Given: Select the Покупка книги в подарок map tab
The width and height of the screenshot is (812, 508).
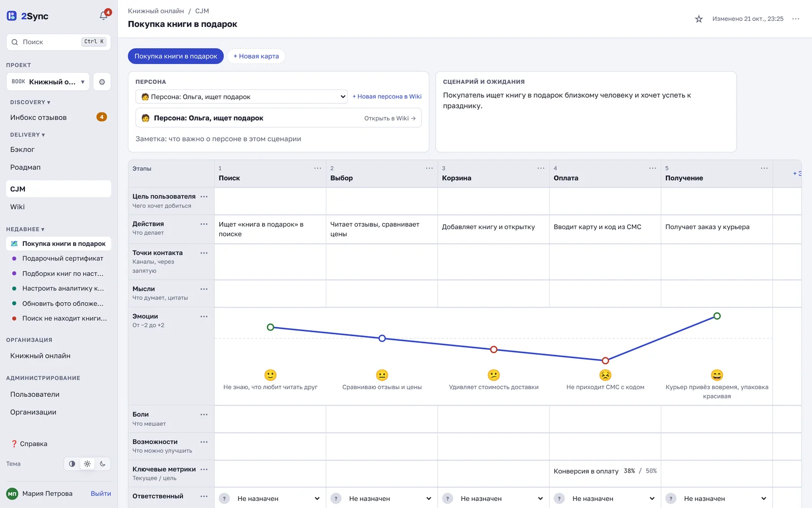Looking at the screenshot, I should [176, 56].
